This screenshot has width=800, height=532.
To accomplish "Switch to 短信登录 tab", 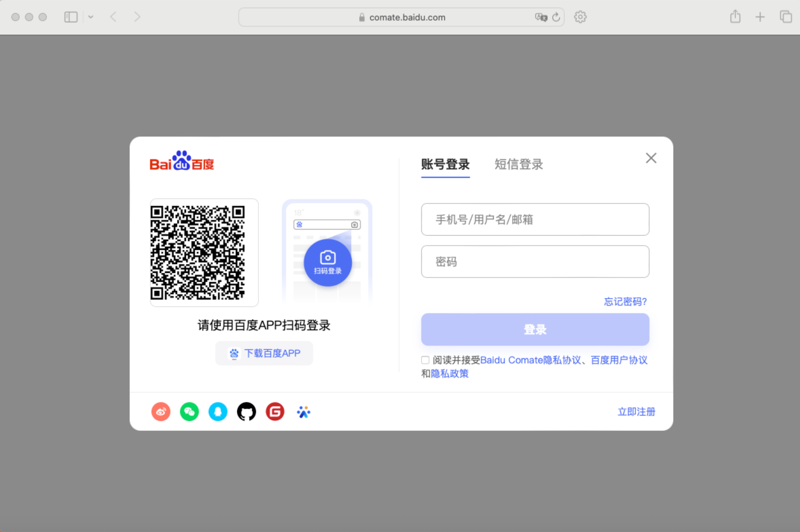I will coord(518,165).
